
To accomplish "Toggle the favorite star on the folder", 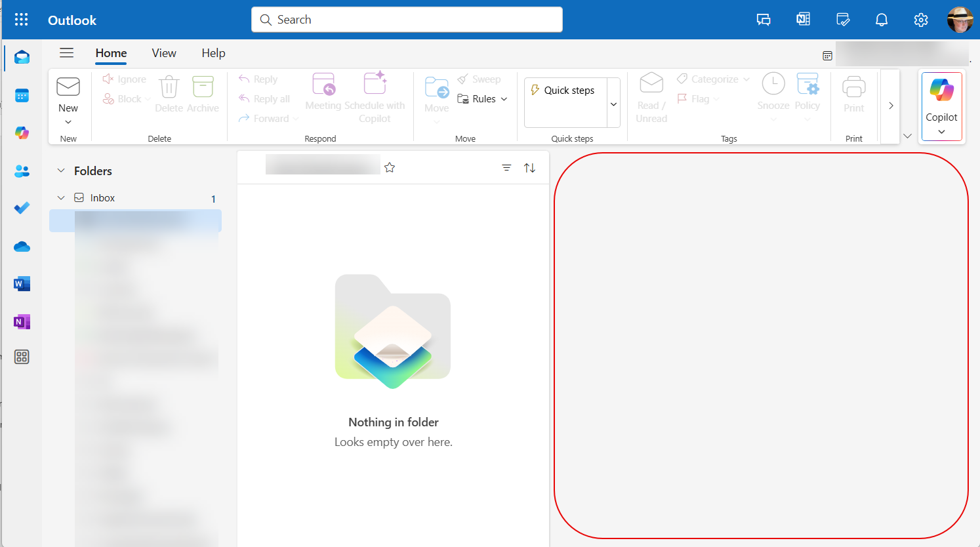I will 390,167.
